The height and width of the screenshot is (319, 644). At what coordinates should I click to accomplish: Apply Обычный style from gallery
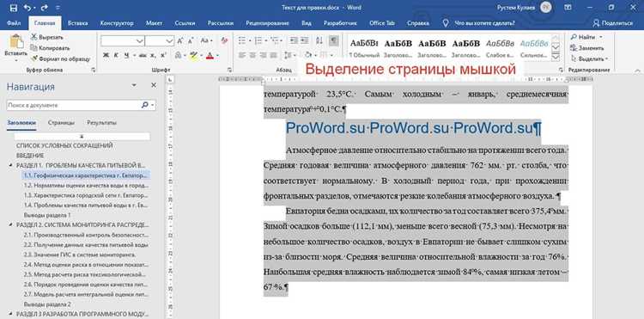tap(364, 47)
